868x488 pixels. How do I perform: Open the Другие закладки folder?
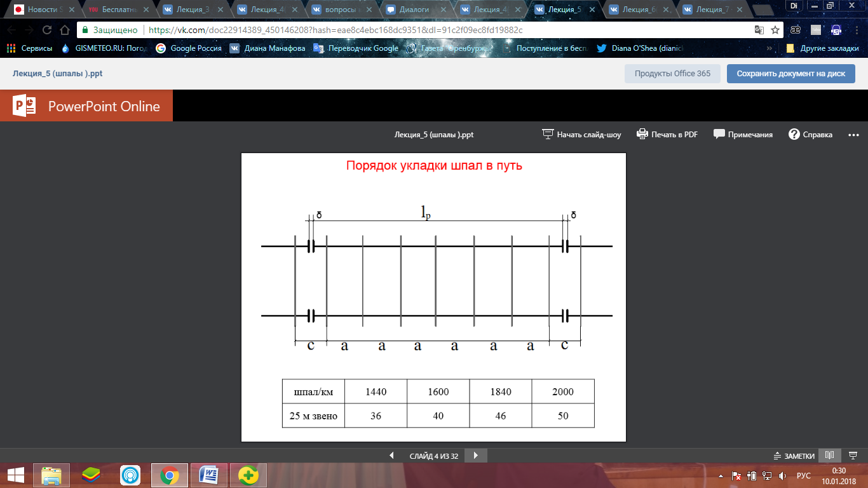(821, 48)
